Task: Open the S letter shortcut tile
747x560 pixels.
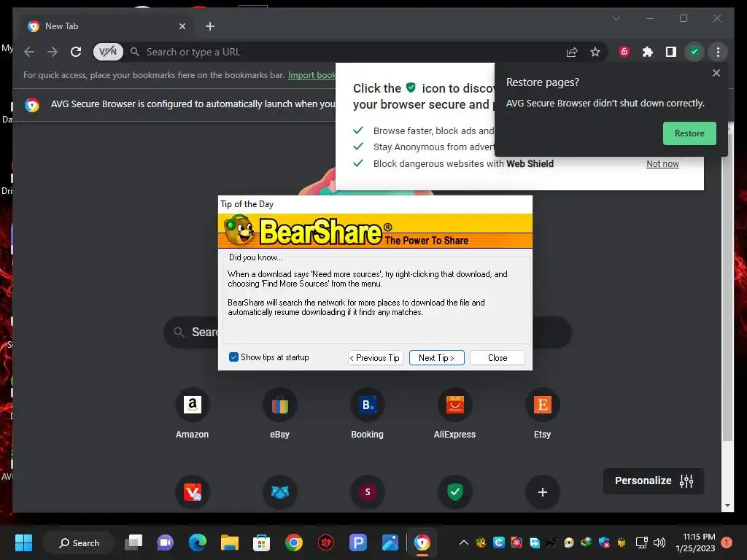Action: point(368,492)
